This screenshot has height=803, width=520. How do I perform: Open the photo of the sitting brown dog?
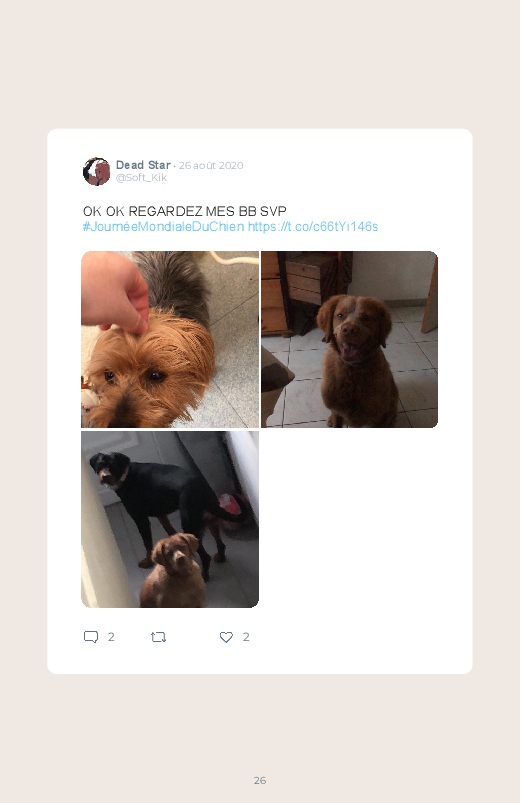(349, 339)
